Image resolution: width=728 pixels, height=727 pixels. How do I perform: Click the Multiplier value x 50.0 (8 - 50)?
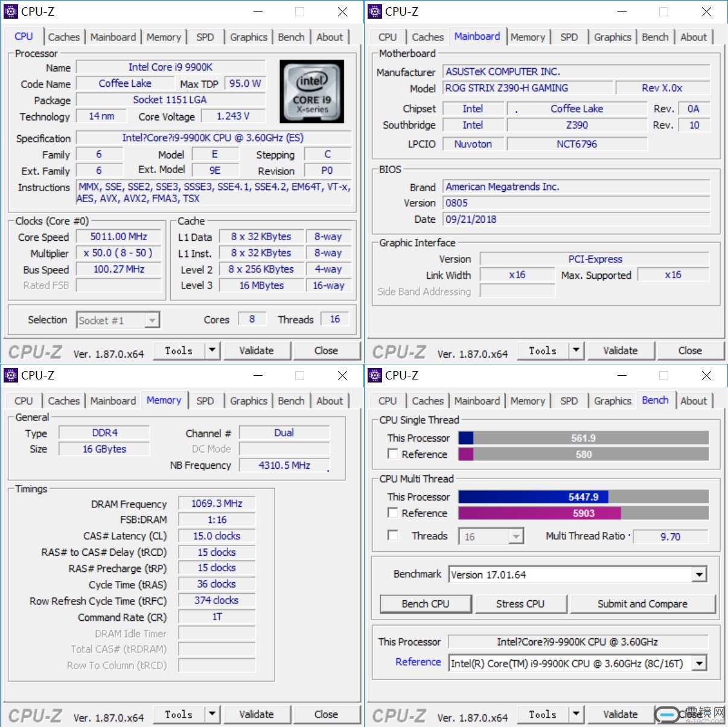point(119,253)
